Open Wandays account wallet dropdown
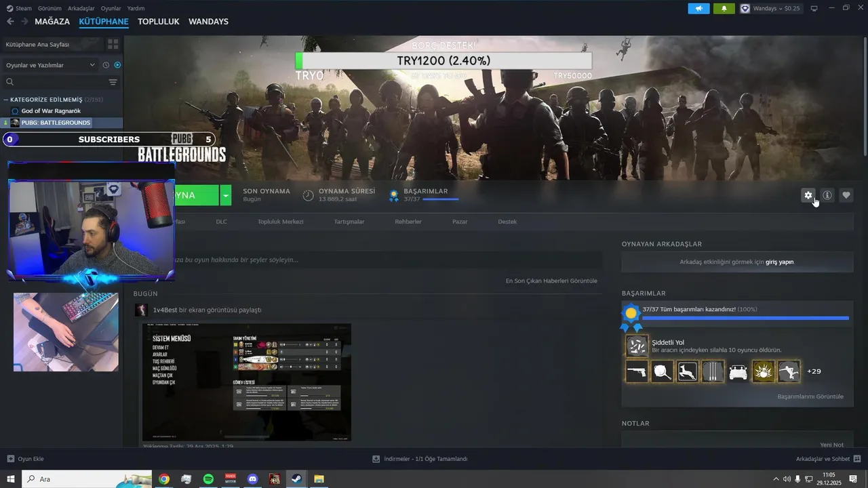868x488 pixels. [x=770, y=8]
